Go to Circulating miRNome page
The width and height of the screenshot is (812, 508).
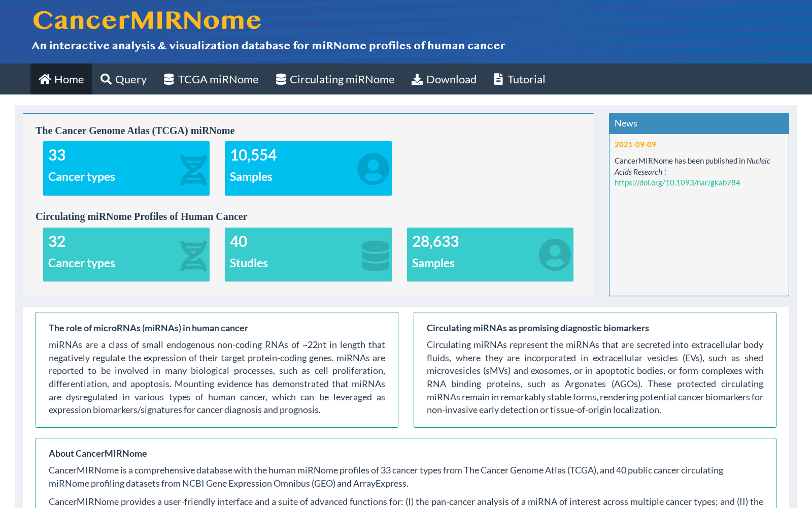click(x=335, y=79)
